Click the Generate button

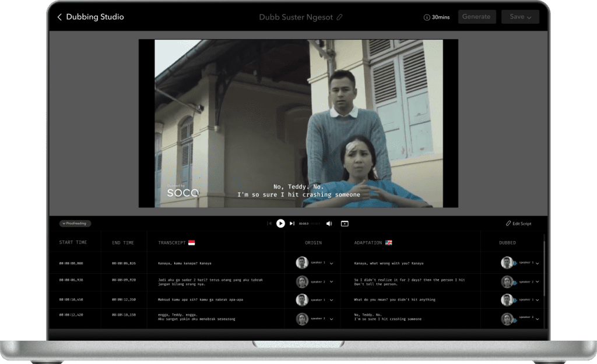(477, 17)
